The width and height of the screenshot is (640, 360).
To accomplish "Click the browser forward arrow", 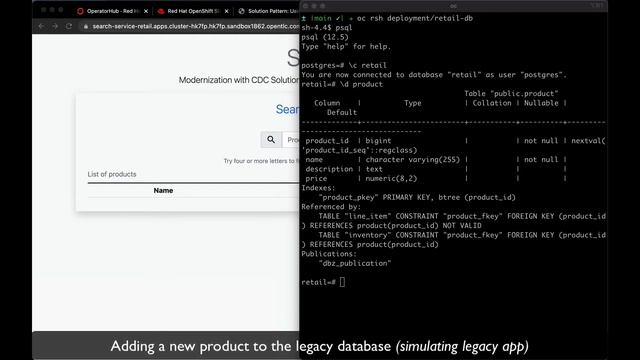I will point(55,26).
